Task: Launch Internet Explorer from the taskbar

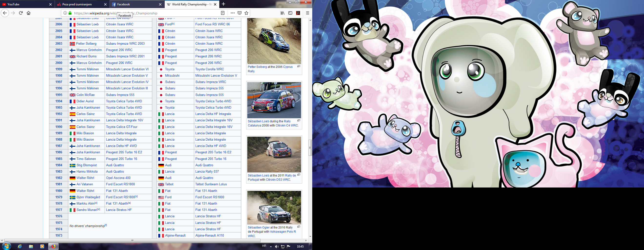Action: (x=20, y=246)
